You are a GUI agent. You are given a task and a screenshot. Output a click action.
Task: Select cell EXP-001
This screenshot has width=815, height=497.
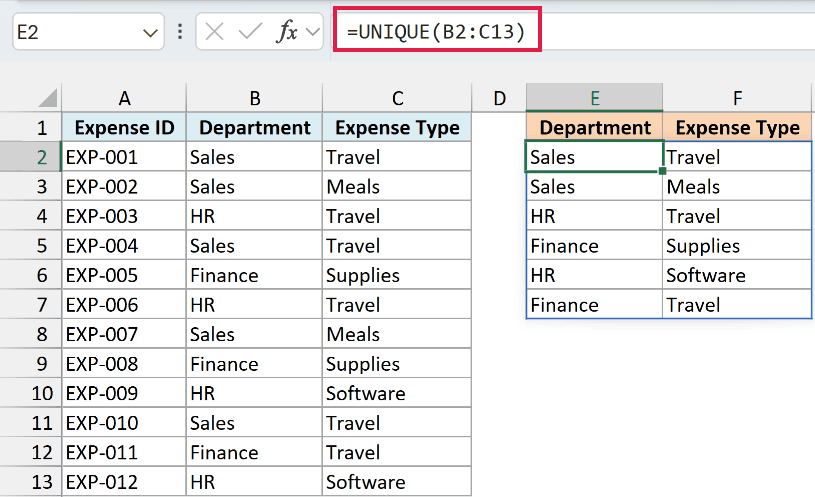click(124, 156)
